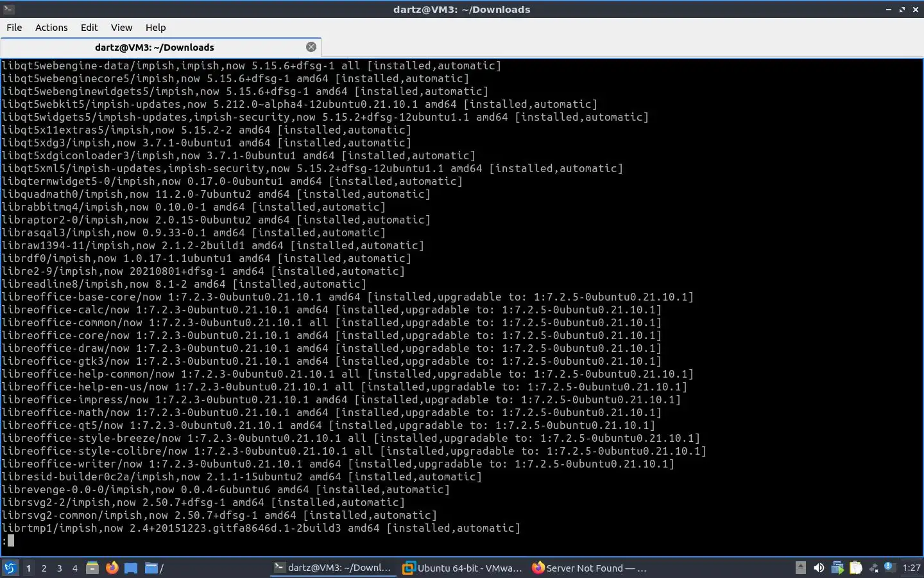Viewport: 924px width, 578px height.
Task: Open the File menu
Action: [14, 28]
